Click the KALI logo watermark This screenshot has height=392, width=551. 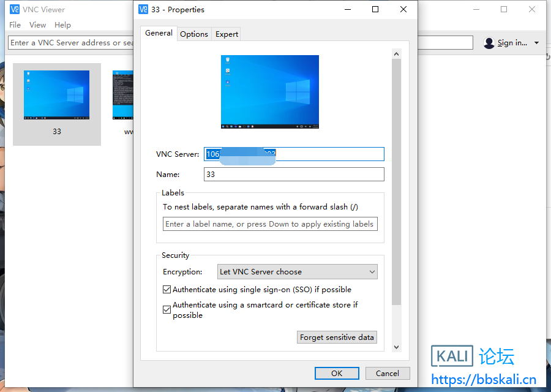tap(452, 356)
